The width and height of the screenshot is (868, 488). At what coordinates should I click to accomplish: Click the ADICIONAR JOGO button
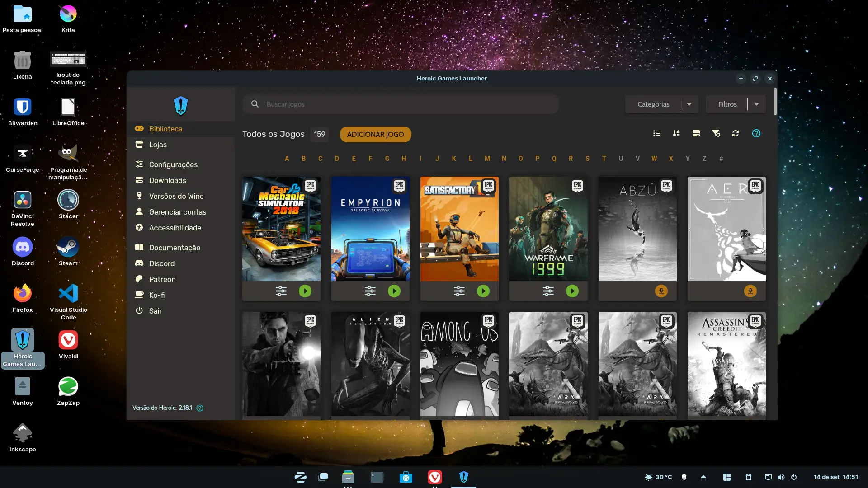tap(375, 134)
